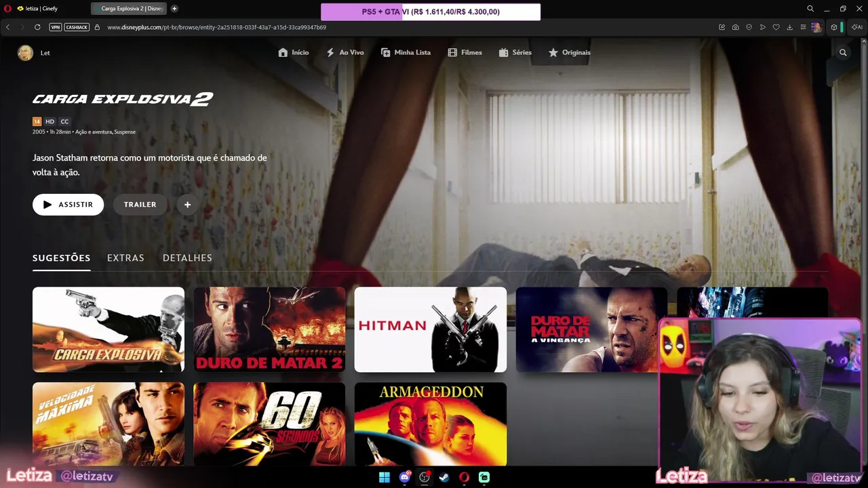
Task: Click the 'Carga Explosiva 2' title logo
Action: [x=123, y=99]
